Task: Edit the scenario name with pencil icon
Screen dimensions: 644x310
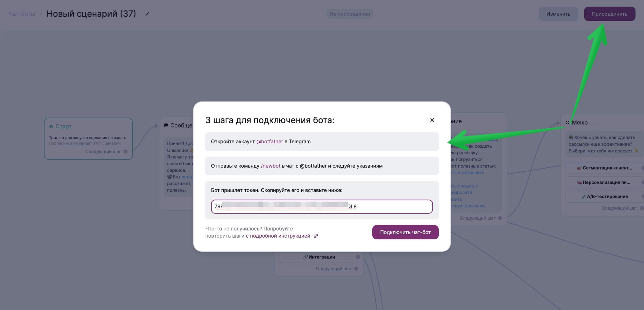Action: point(147,14)
